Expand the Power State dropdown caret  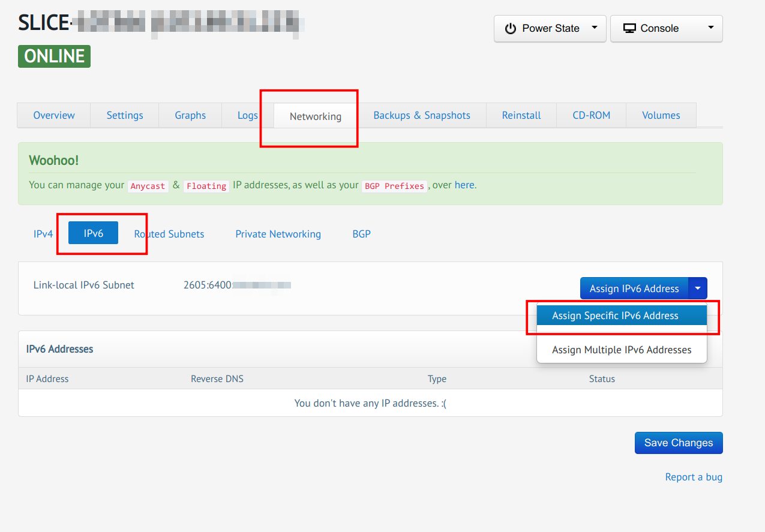tap(594, 28)
